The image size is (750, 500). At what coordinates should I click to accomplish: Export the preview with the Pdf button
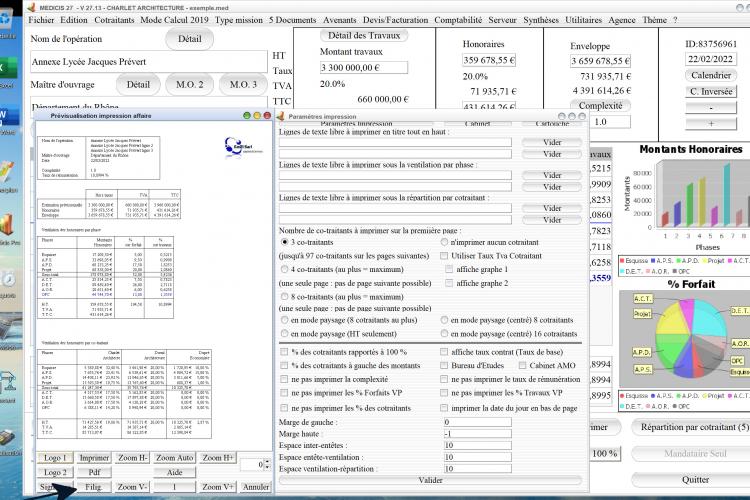[x=94, y=472]
